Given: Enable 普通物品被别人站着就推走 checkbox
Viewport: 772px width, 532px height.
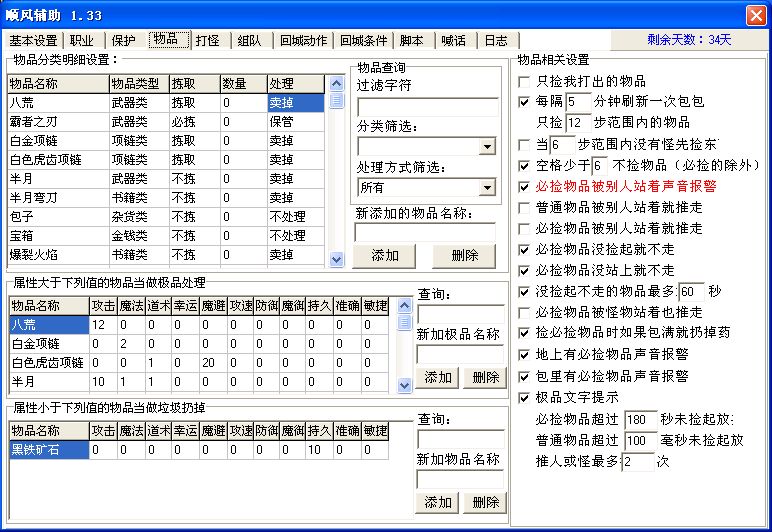Looking at the screenshot, I should pyautogui.click(x=524, y=208).
